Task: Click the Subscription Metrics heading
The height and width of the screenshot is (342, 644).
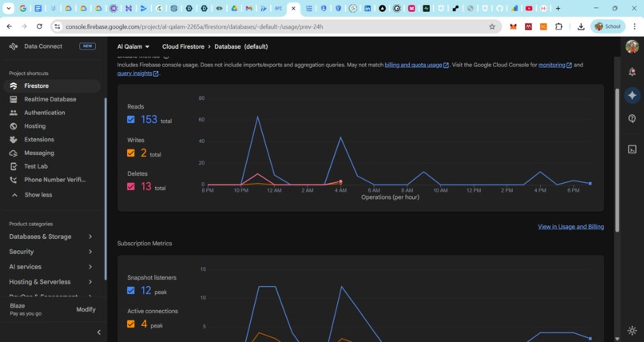Action: 145,244
